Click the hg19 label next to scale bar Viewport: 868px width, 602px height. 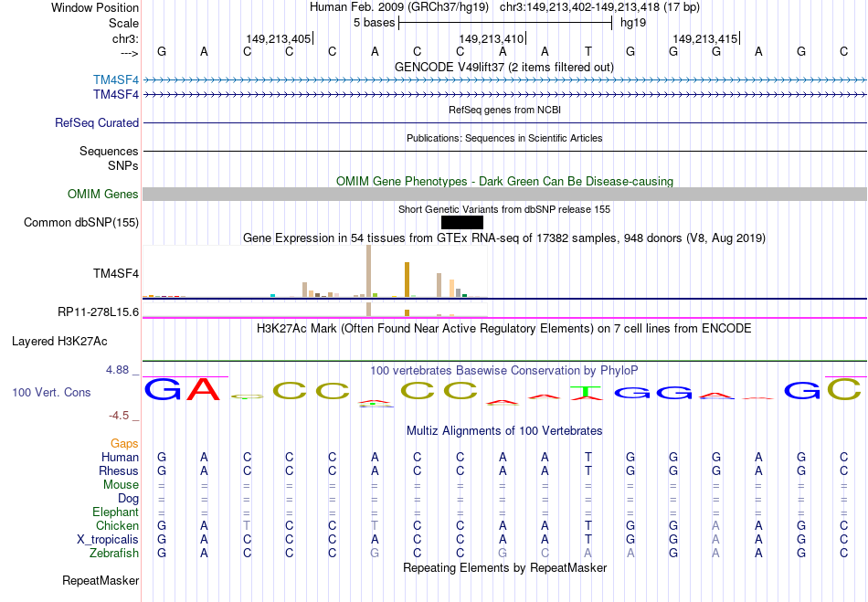[633, 23]
